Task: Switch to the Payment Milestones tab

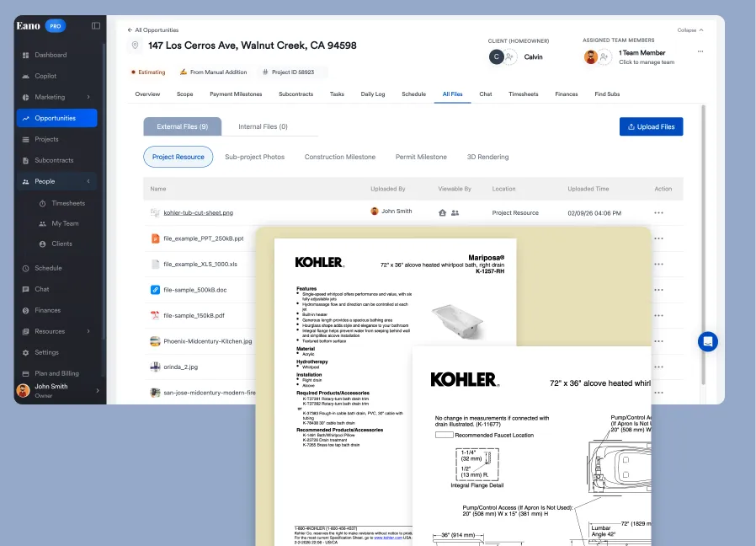Action: (x=236, y=94)
